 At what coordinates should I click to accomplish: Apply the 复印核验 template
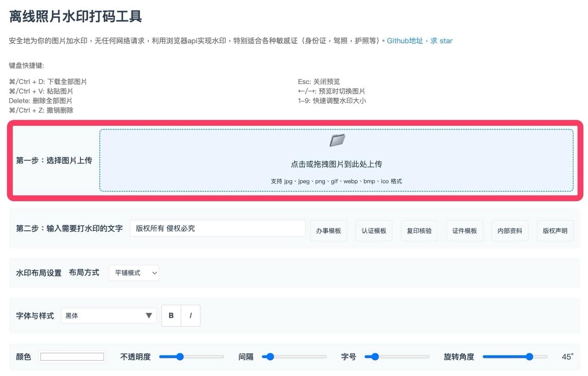pos(419,231)
